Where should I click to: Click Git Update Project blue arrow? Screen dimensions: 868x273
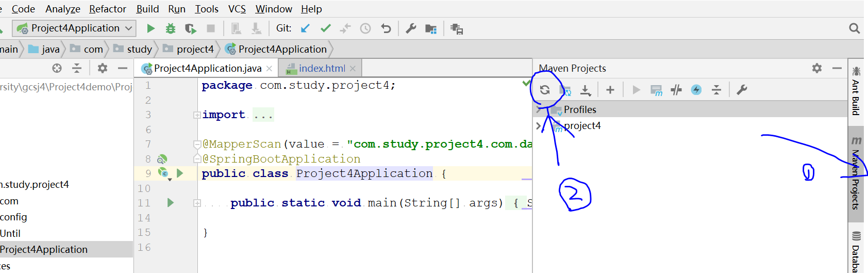coord(305,28)
